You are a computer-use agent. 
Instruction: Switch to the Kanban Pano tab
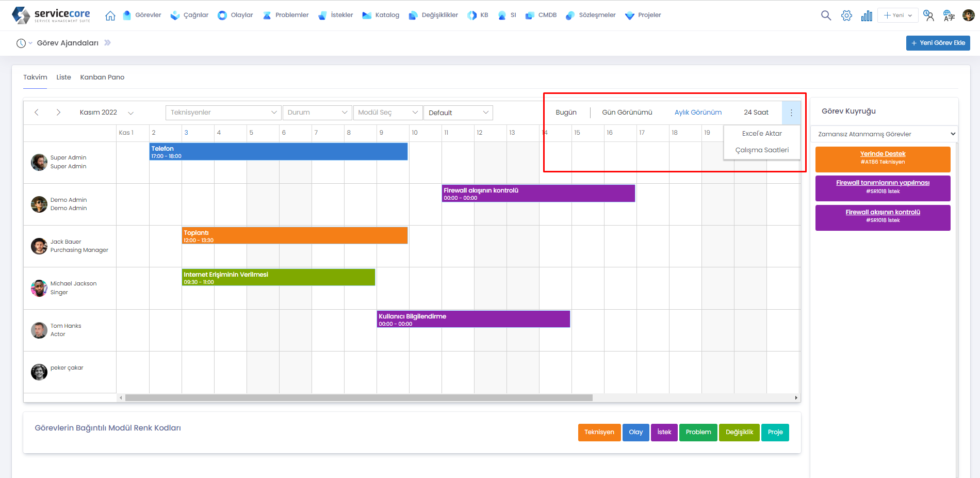pyautogui.click(x=102, y=77)
